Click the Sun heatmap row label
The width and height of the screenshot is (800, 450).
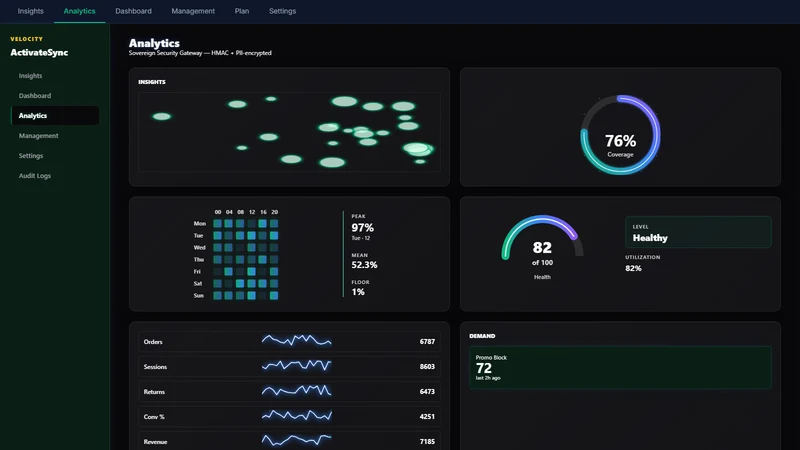coord(198,295)
